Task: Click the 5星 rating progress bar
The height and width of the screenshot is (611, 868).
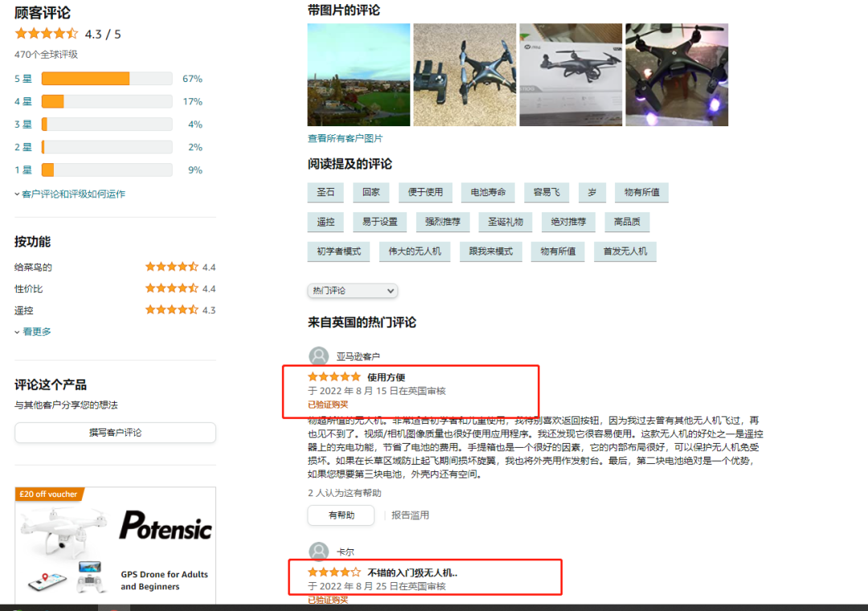Action: pyautogui.click(x=106, y=78)
